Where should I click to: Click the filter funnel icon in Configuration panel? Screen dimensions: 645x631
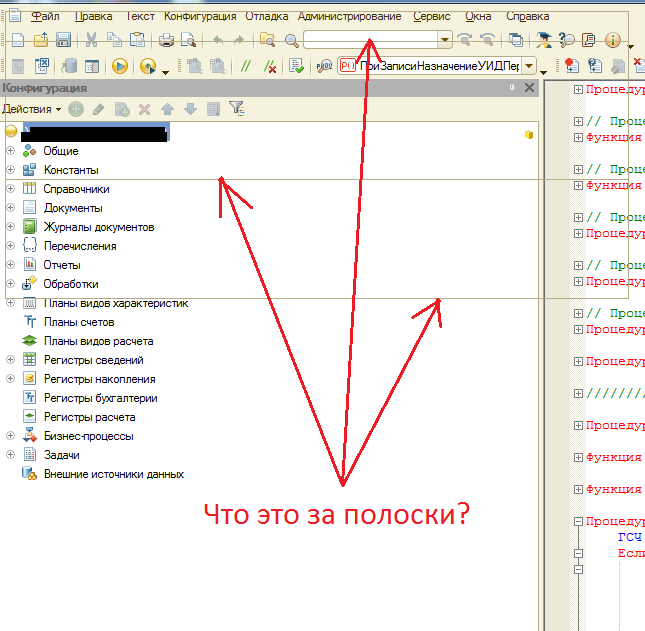[x=237, y=109]
